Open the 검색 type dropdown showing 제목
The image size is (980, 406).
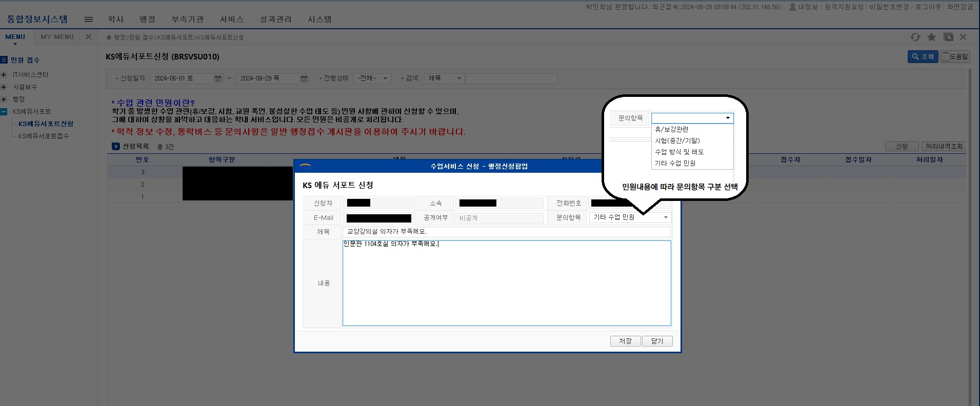tap(445, 78)
